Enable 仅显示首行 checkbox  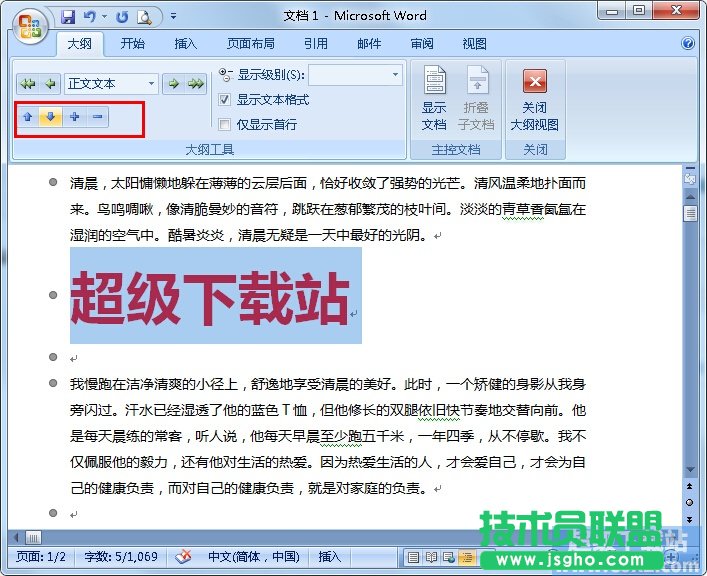[225, 125]
